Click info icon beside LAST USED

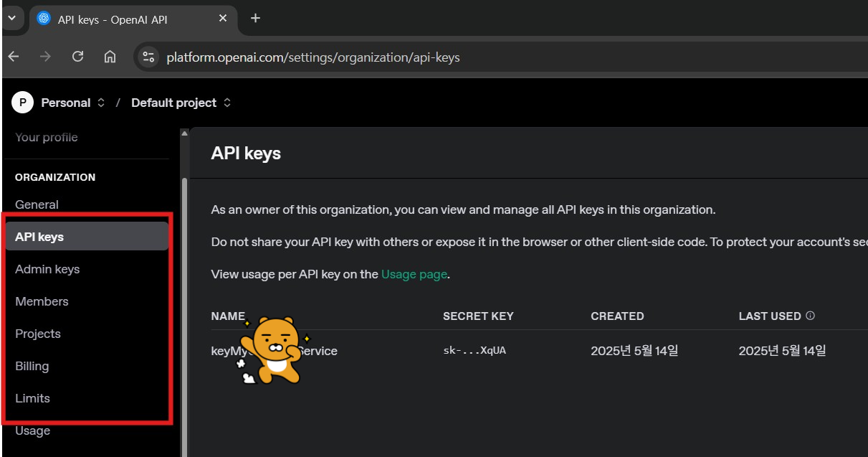pyautogui.click(x=811, y=316)
